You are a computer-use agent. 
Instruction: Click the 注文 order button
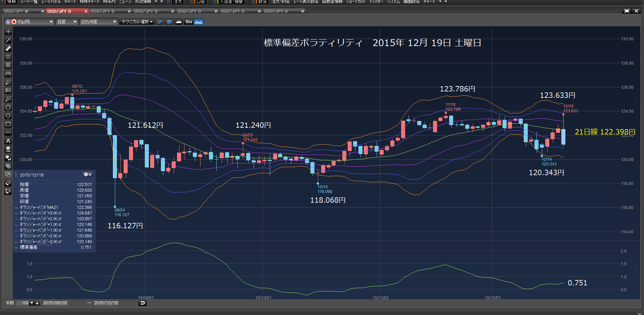[178, 2]
